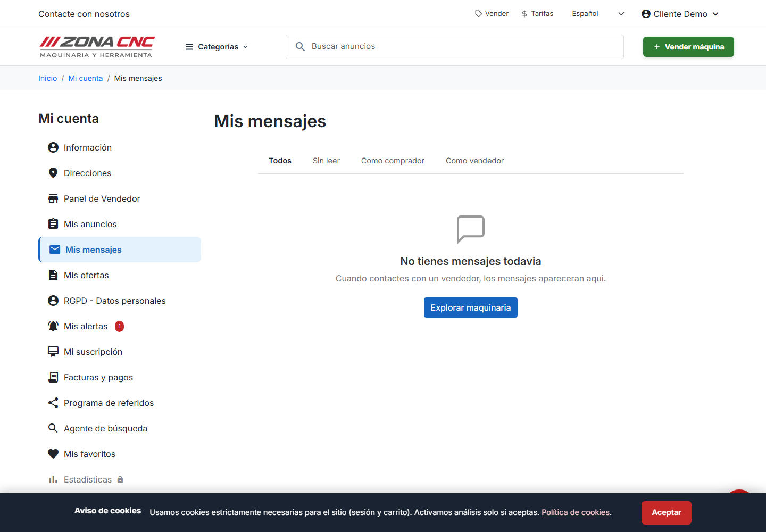This screenshot has width=766, height=532.
Task: Open Direcciones in the sidebar
Action: (120, 173)
